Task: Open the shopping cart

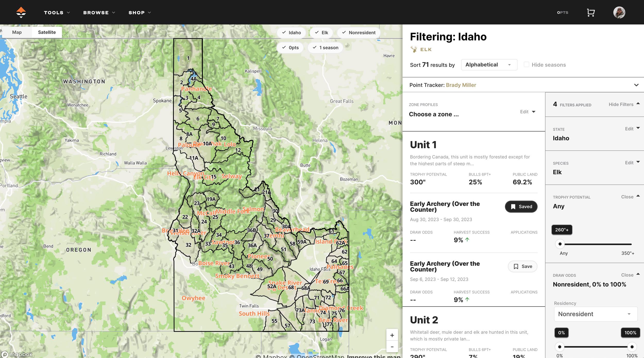Action: (590, 12)
